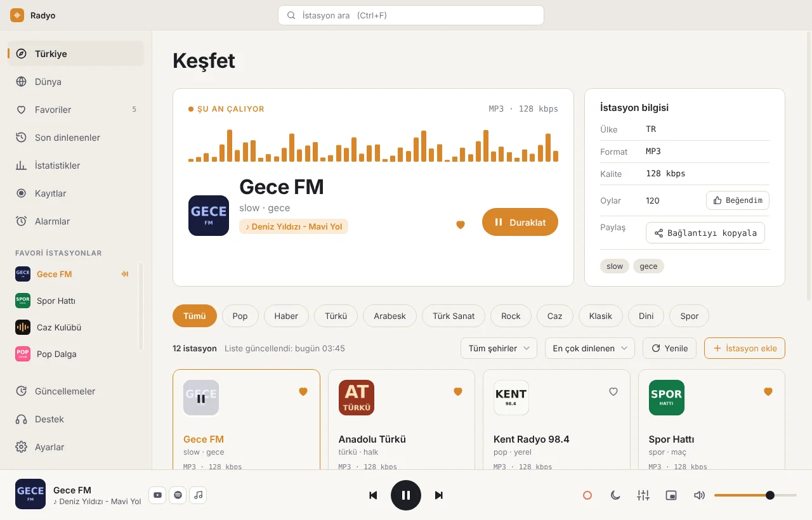View İstatistikler page
The image size is (812, 520).
pos(76,166)
